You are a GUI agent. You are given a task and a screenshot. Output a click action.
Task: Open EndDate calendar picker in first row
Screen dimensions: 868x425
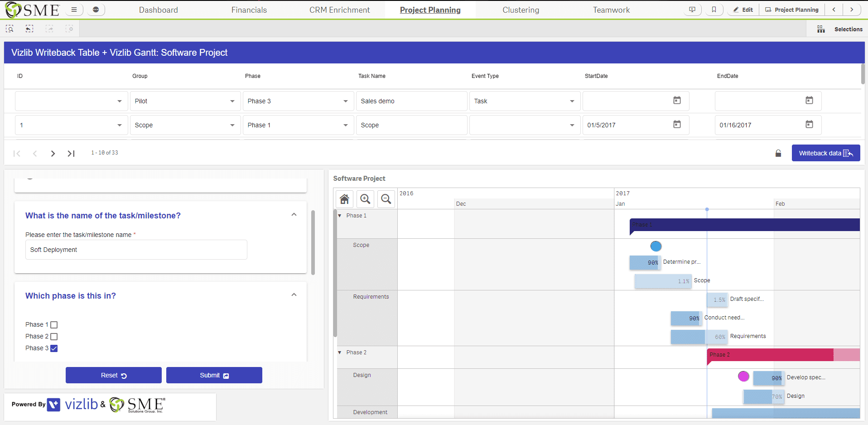coord(809,101)
